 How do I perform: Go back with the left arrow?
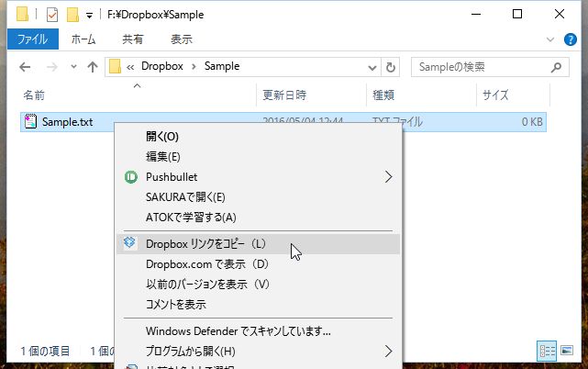(25, 67)
